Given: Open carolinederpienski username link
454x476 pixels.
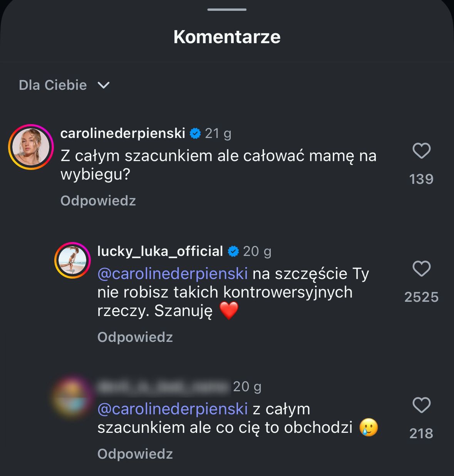Looking at the screenshot, I should click(x=123, y=133).
